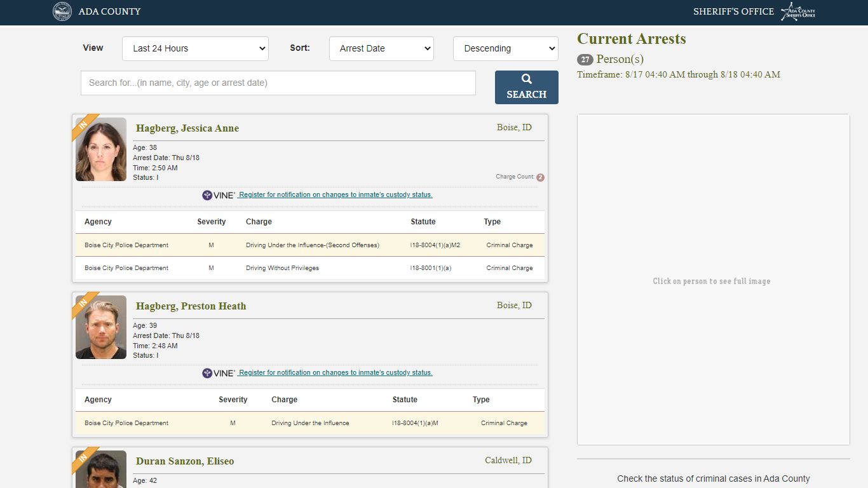Viewport: 868px width, 488px height.
Task: Open the Descending sort order dropdown
Action: (x=506, y=48)
